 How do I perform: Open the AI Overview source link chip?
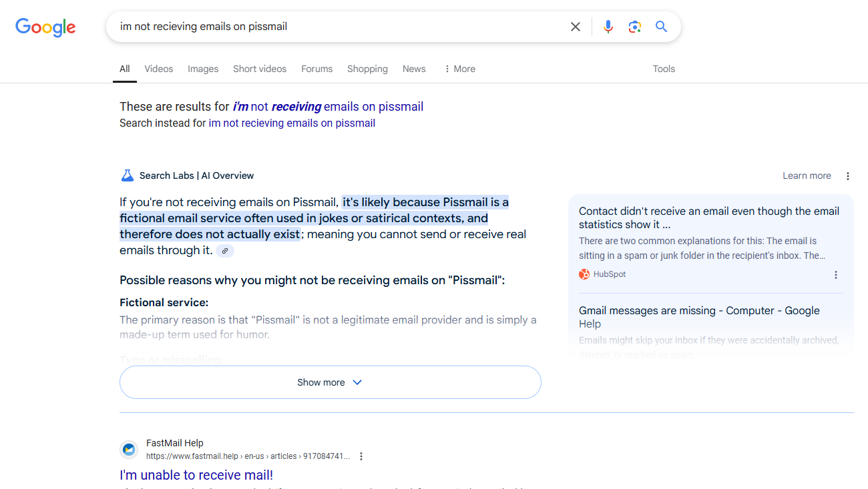coord(225,251)
